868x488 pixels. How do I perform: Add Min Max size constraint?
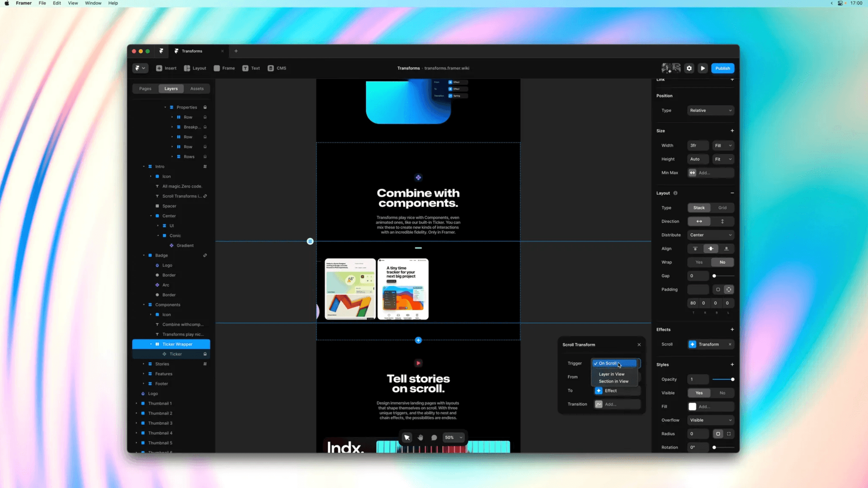pyautogui.click(x=711, y=173)
